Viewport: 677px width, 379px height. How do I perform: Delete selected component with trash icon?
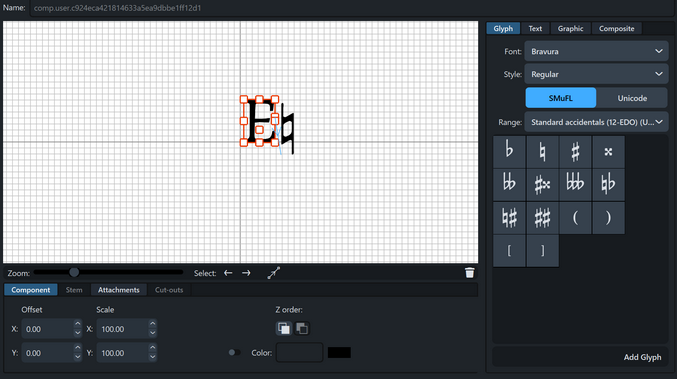point(469,273)
